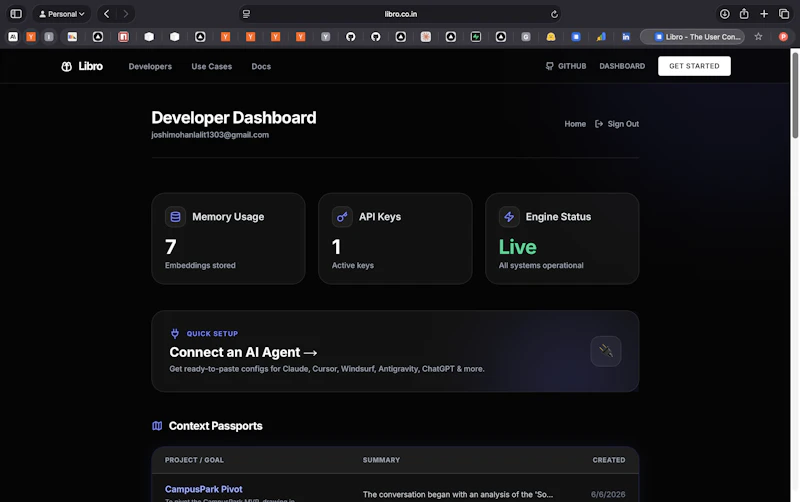Click the plug button in Quick Setup card
The image size is (800, 502).
click(606, 351)
